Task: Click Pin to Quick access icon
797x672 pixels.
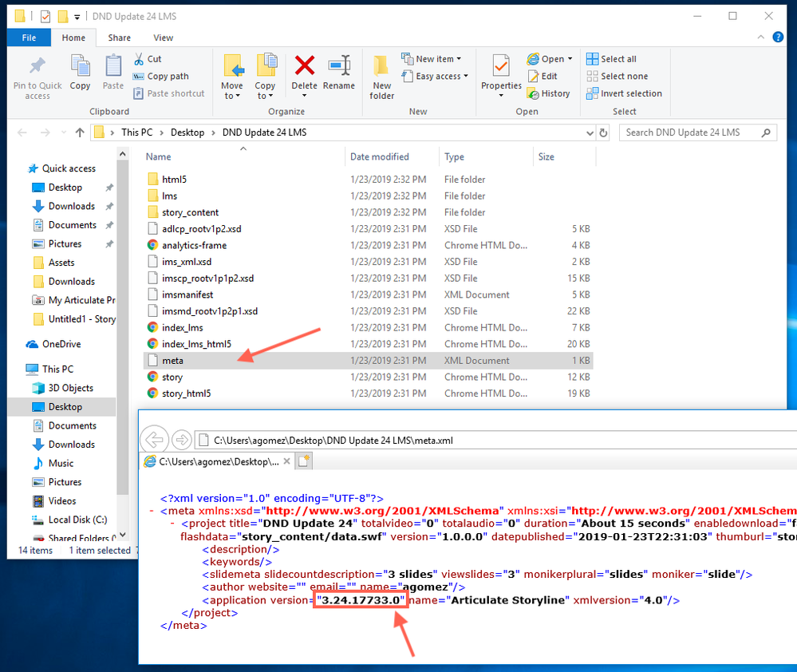Action: click(x=37, y=76)
